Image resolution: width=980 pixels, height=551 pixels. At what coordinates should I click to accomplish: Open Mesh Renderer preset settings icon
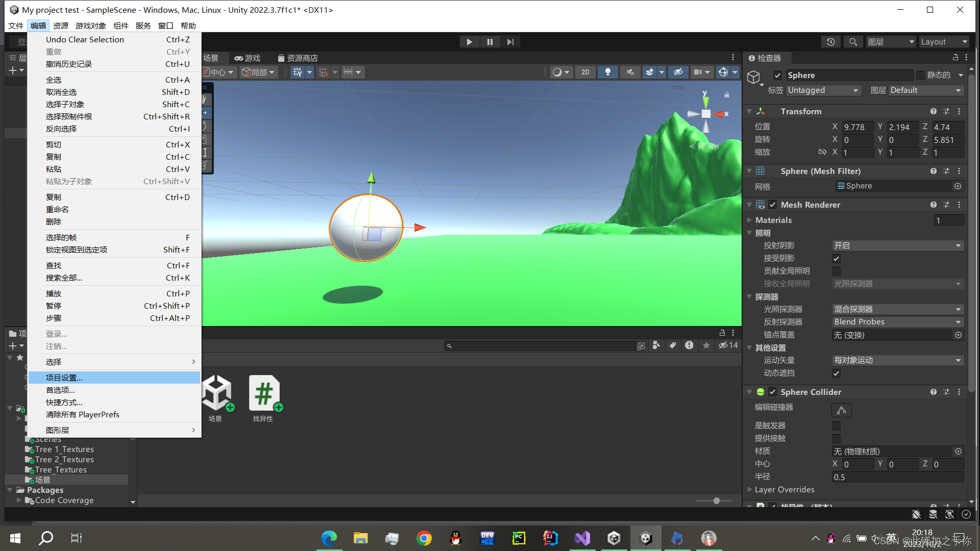tap(946, 205)
